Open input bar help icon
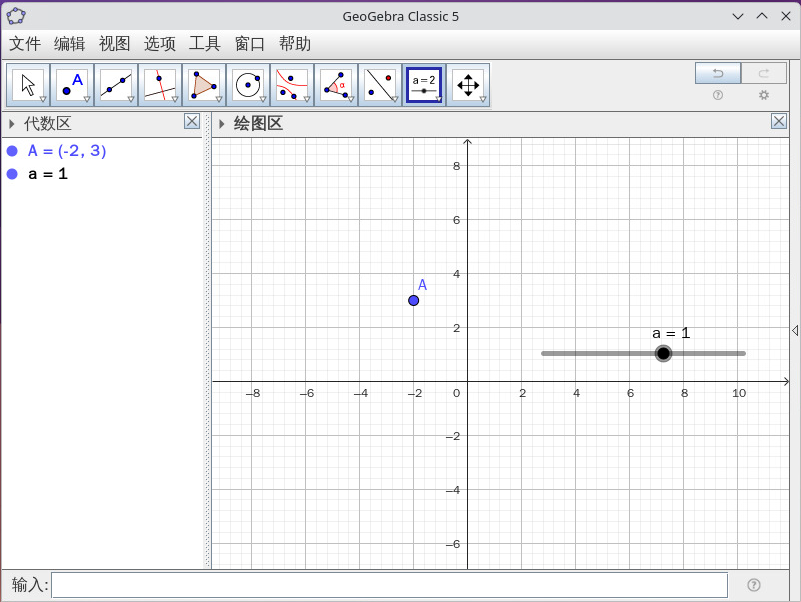This screenshot has width=801, height=602. (x=753, y=585)
